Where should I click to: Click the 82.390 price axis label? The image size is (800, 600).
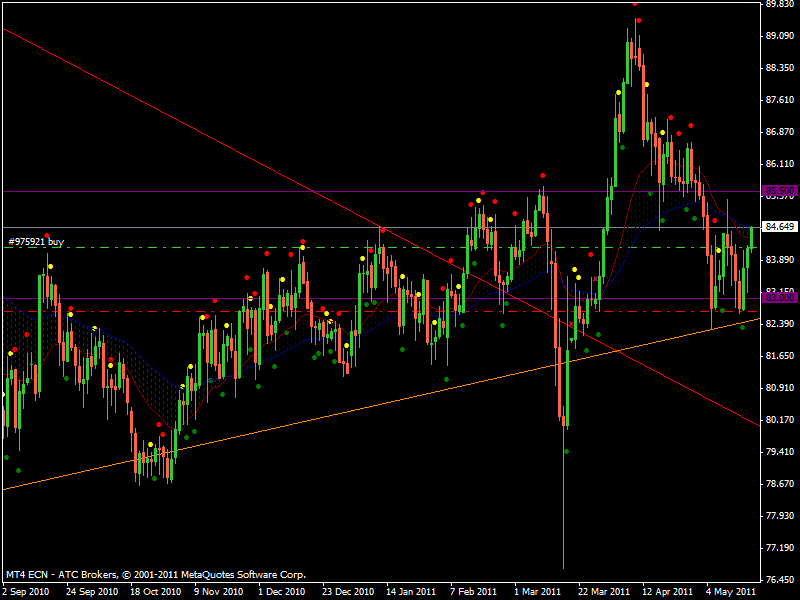780,324
